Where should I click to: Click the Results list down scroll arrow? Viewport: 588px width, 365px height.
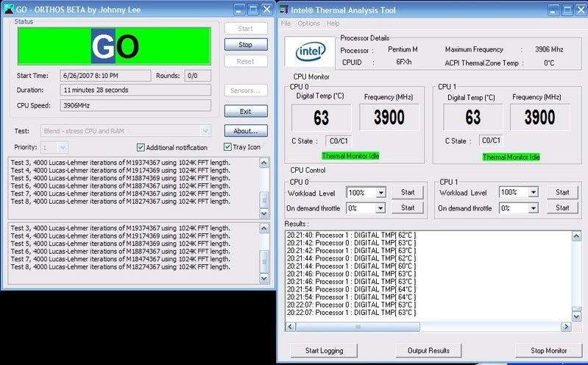point(576,316)
